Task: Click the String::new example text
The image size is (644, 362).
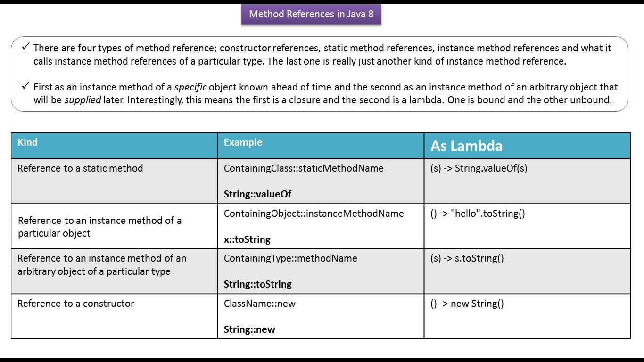Action: [x=249, y=329]
